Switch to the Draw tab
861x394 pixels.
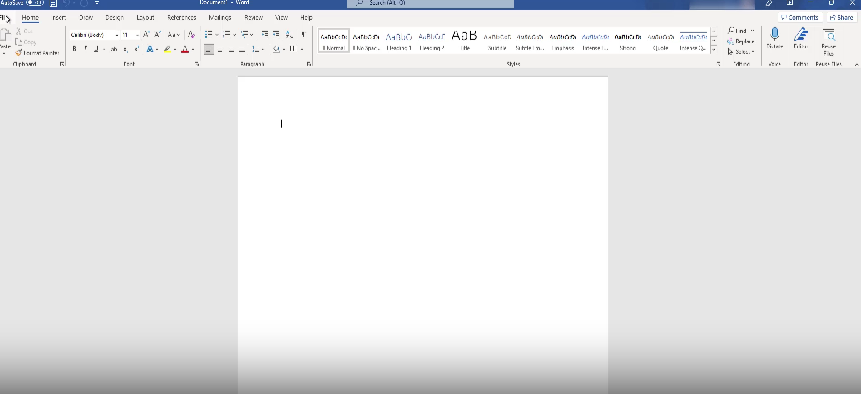point(86,18)
